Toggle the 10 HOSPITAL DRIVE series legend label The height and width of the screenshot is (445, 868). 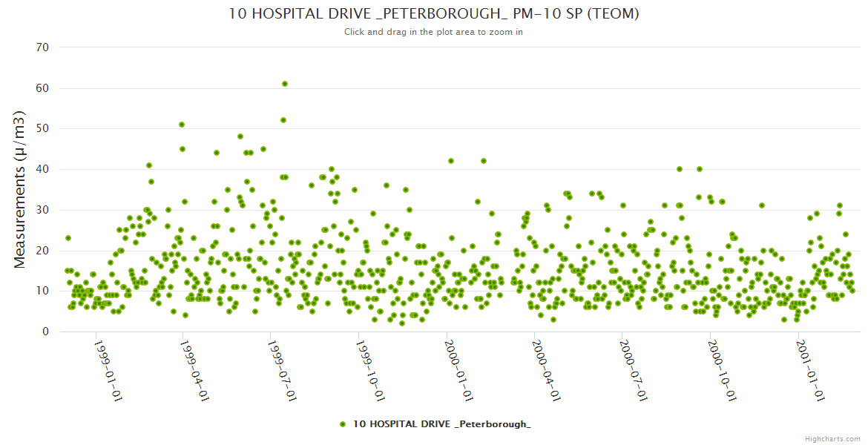441,424
